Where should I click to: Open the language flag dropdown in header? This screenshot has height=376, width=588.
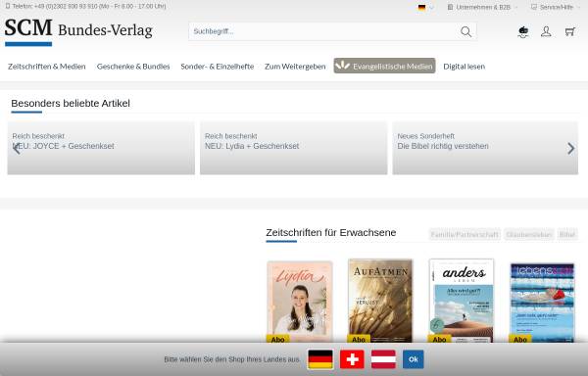pyautogui.click(x=426, y=7)
